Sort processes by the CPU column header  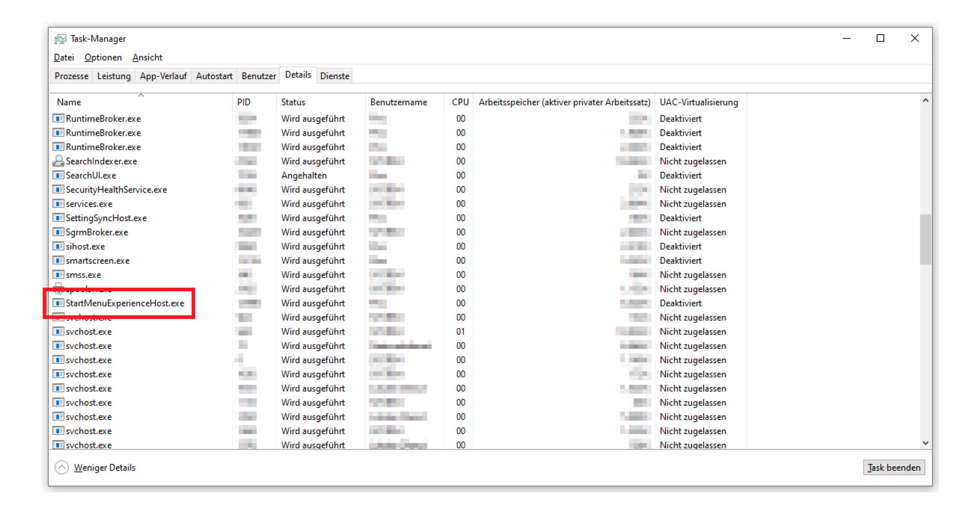[x=460, y=102]
